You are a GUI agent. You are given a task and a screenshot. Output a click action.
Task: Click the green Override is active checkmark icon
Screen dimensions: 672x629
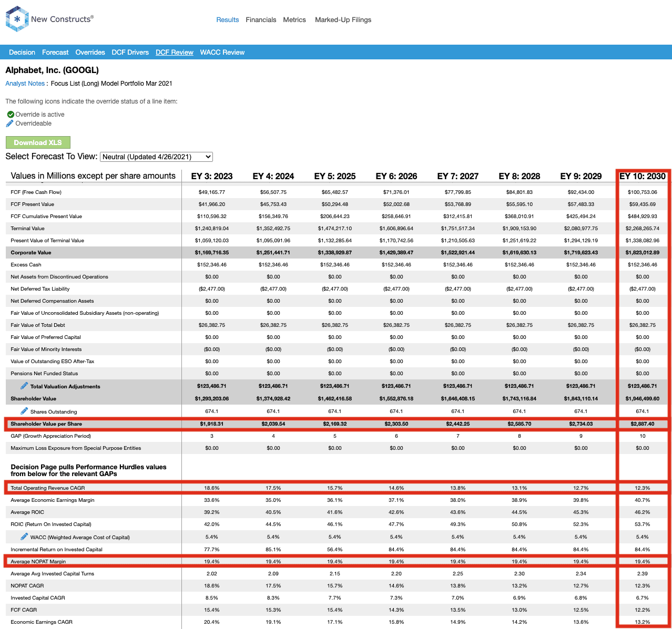[x=11, y=115]
